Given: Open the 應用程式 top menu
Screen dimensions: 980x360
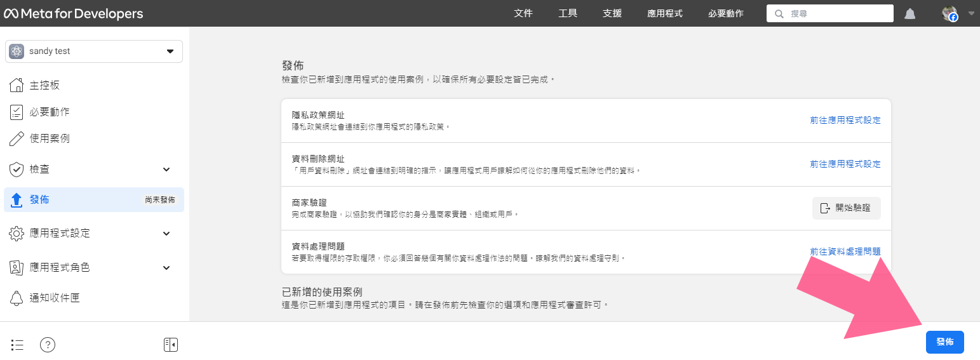Looking at the screenshot, I should pyautogui.click(x=665, y=13).
